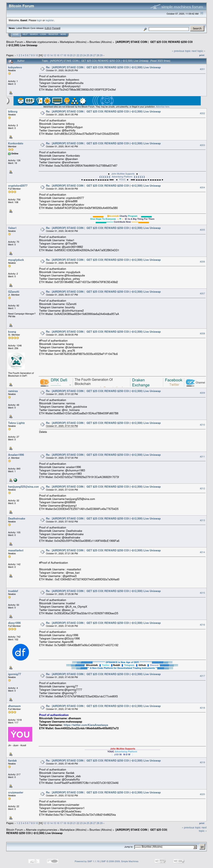
Task: Click the top print link
Action: pos(202,55)
